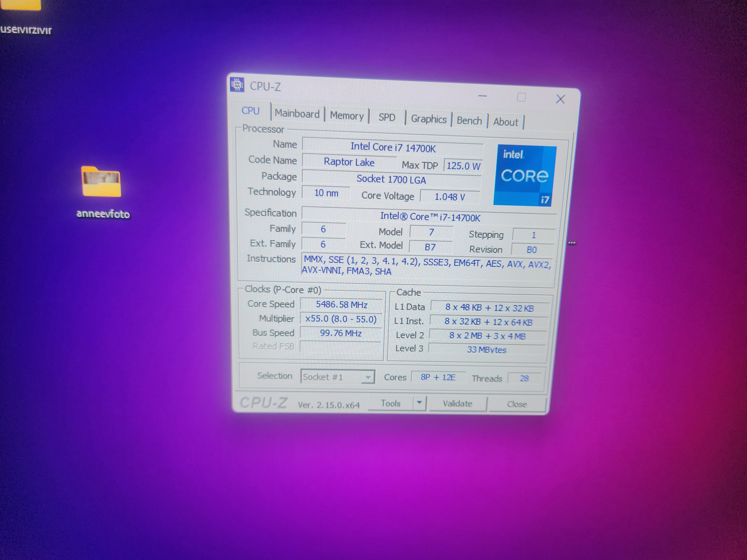Click the Code Name value 'Raptor Lake'
Screen dimensions: 747x560
point(349,162)
